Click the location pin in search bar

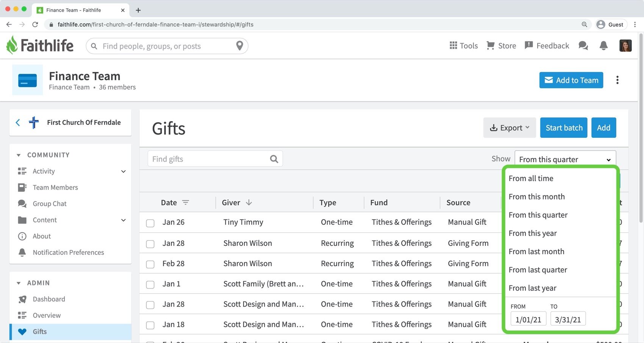pyautogui.click(x=239, y=46)
